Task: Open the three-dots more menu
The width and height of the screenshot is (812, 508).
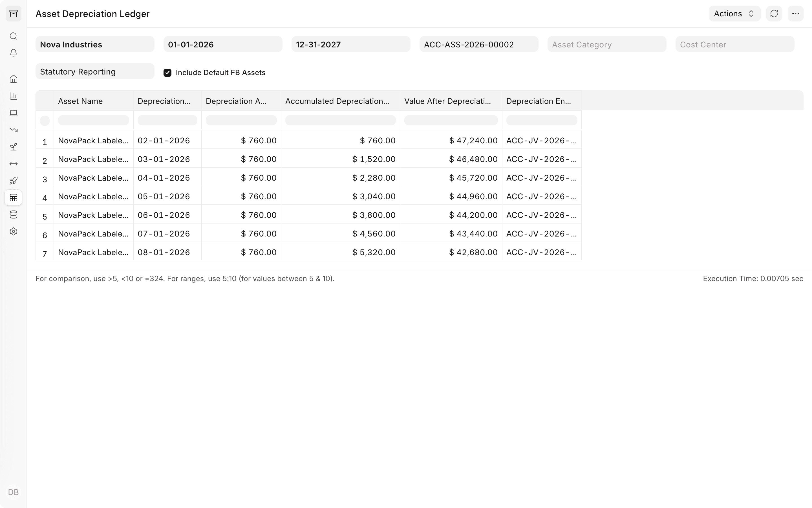Action: [x=796, y=14]
